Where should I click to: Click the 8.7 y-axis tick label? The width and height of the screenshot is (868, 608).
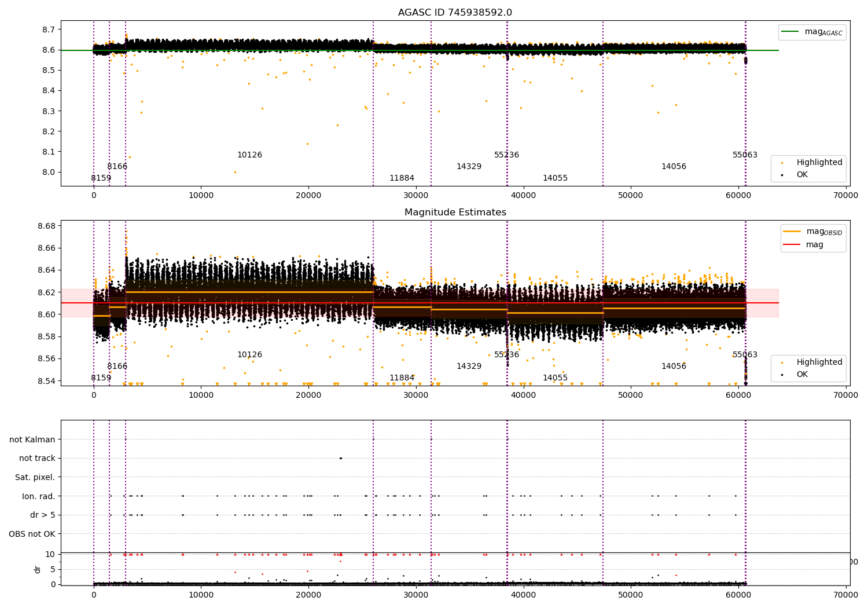[x=49, y=30]
